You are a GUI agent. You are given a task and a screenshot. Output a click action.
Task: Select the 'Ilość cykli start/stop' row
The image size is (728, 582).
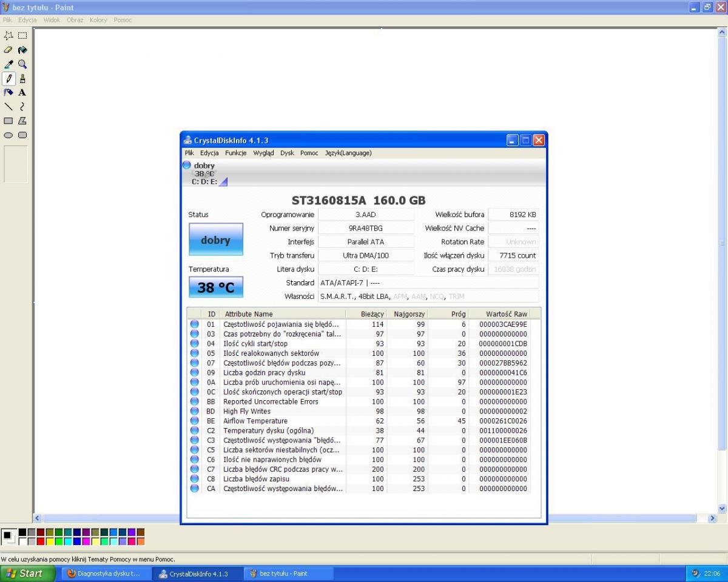click(360, 343)
